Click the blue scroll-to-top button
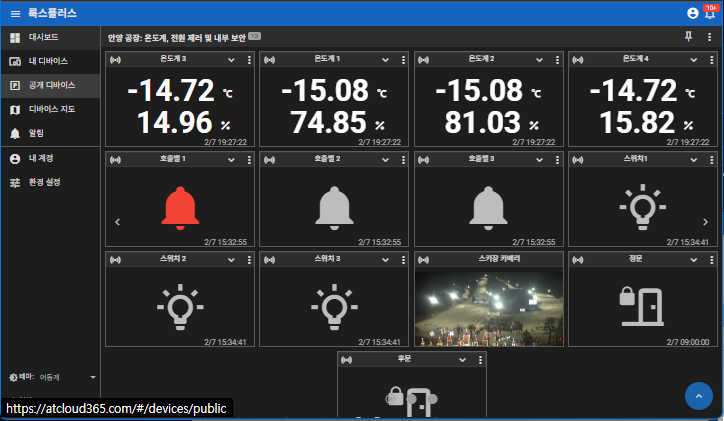The image size is (724, 421). pyautogui.click(x=698, y=396)
